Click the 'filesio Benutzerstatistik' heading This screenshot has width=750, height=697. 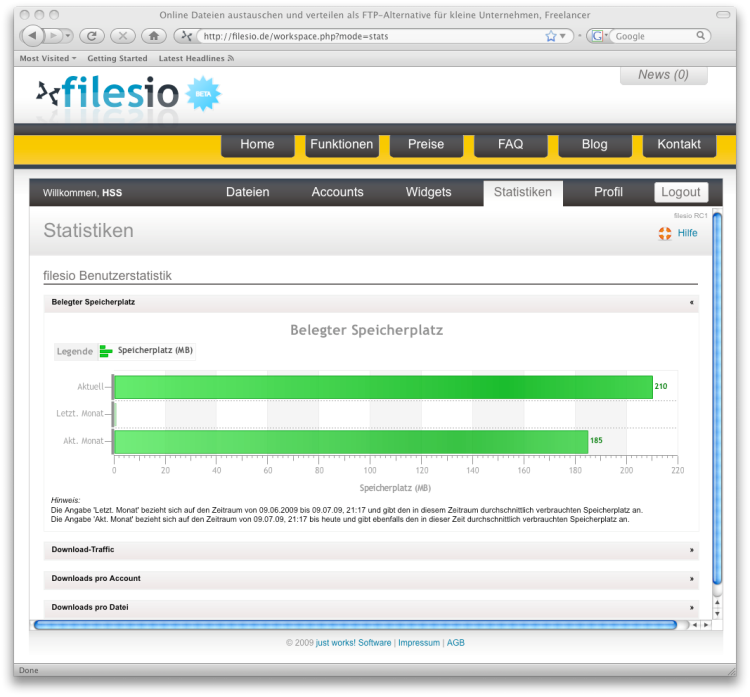(107, 276)
